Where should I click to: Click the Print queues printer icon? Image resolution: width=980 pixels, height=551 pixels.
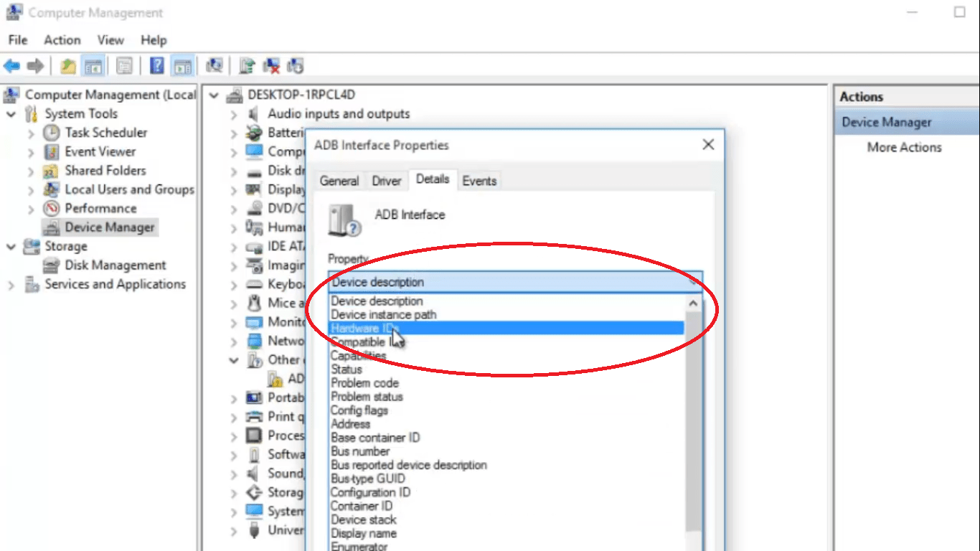[254, 417]
